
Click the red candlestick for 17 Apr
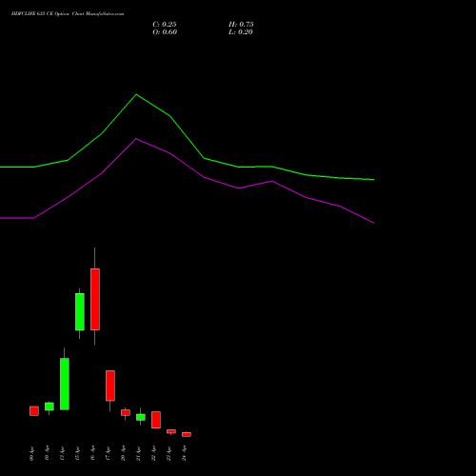point(110,386)
